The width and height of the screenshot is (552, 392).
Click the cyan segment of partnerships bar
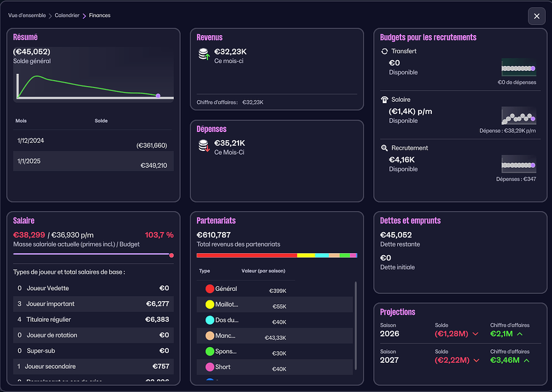tap(321, 255)
